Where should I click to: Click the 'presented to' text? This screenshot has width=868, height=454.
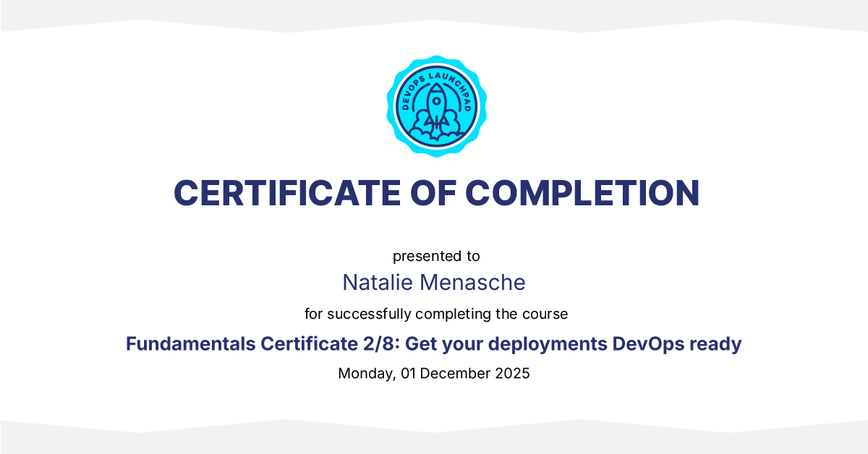click(436, 256)
